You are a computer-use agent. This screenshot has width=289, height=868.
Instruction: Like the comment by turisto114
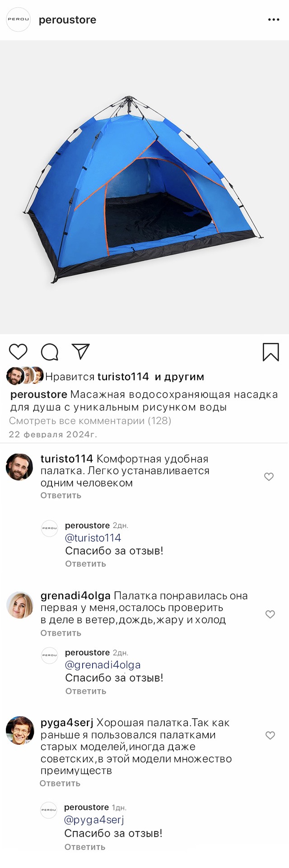[269, 477]
